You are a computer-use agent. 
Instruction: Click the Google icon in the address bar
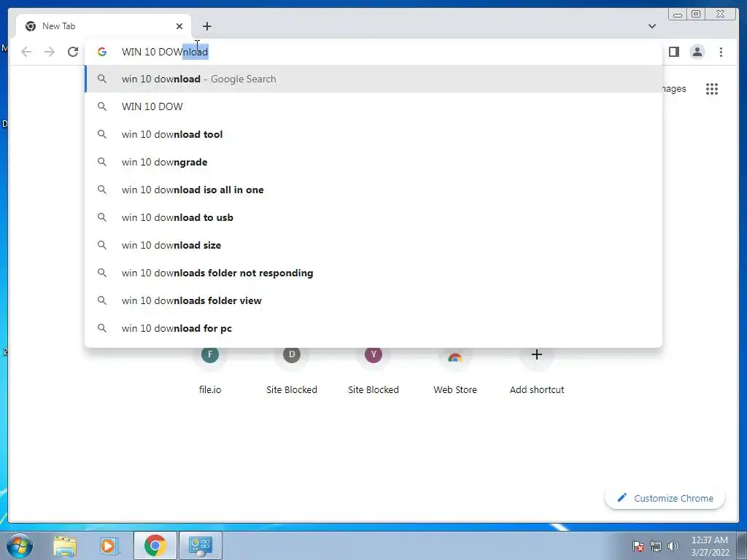coord(102,52)
